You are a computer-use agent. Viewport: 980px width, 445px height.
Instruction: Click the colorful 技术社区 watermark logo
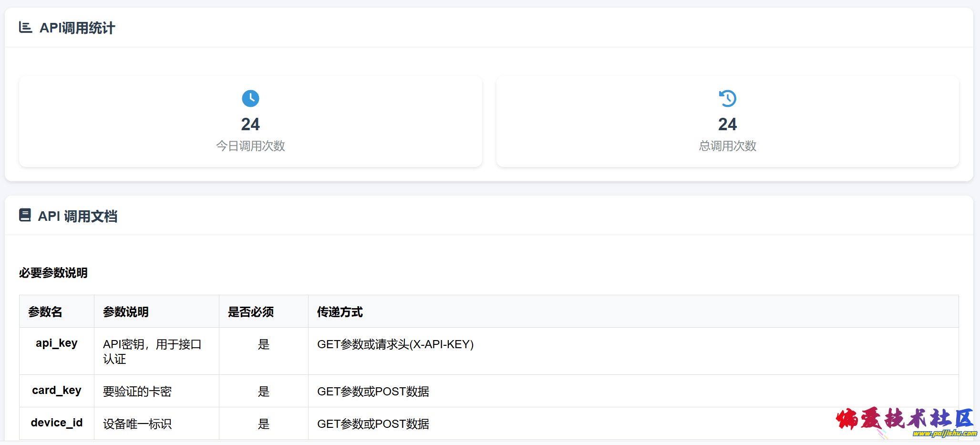point(904,419)
